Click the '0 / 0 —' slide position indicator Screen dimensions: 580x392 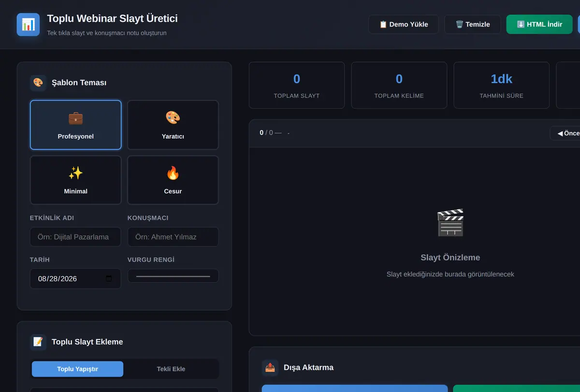(x=270, y=133)
